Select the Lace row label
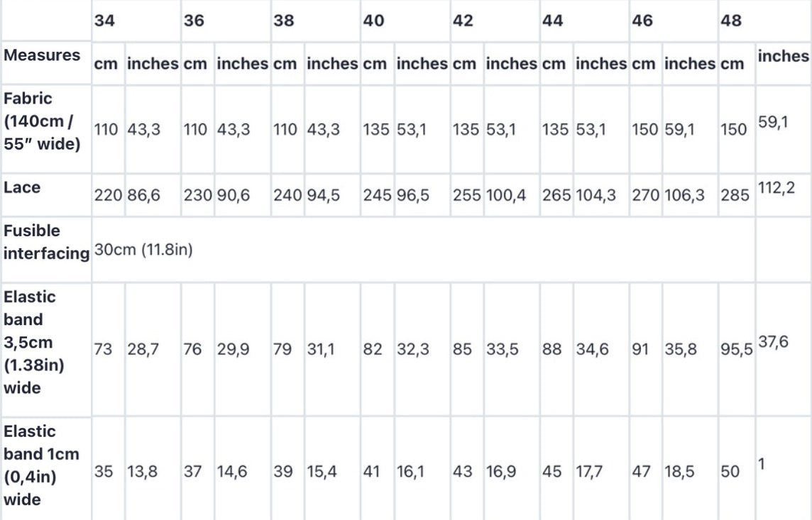The width and height of the screenshot is (812, 520). [22, 187]
